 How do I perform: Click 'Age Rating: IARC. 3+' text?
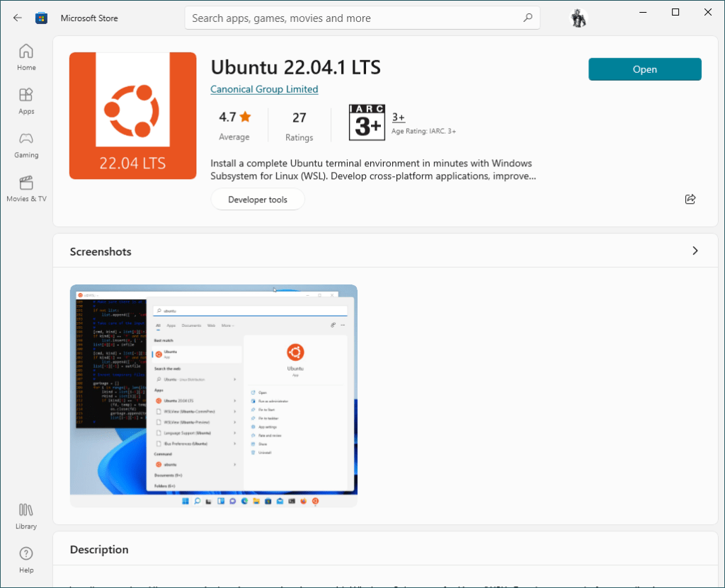[423, 132]
